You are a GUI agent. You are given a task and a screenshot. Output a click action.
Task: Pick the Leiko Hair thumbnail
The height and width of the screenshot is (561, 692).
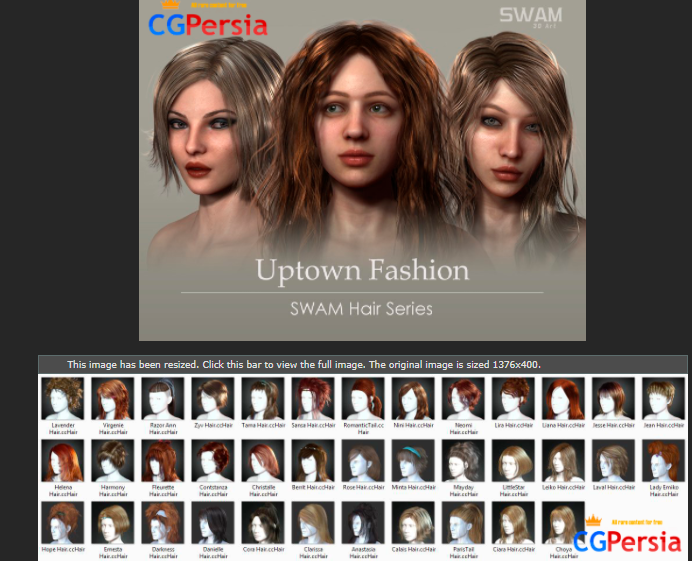point(564,461)
